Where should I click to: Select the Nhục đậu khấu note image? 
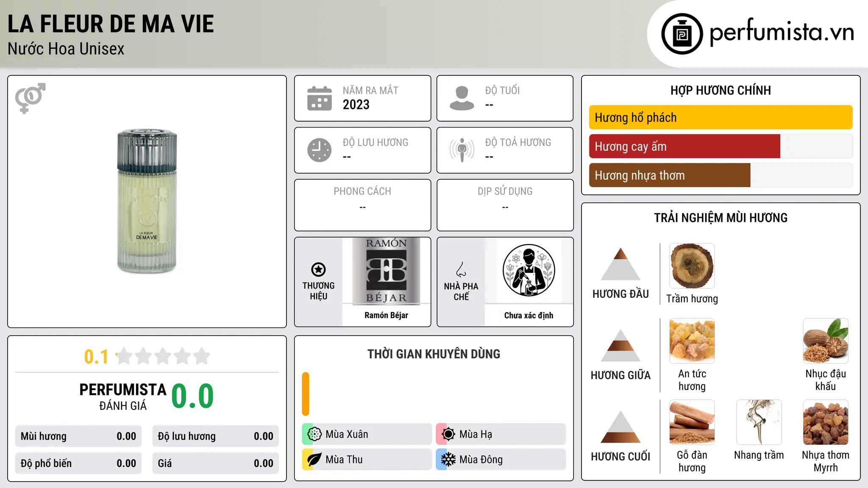point(826,341)
